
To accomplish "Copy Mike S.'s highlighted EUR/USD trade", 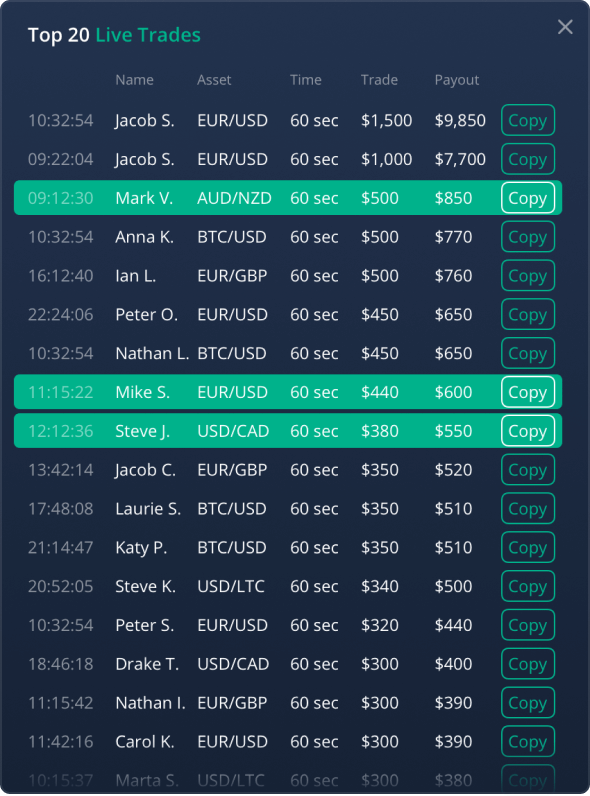I will click(x=528, y=392).
